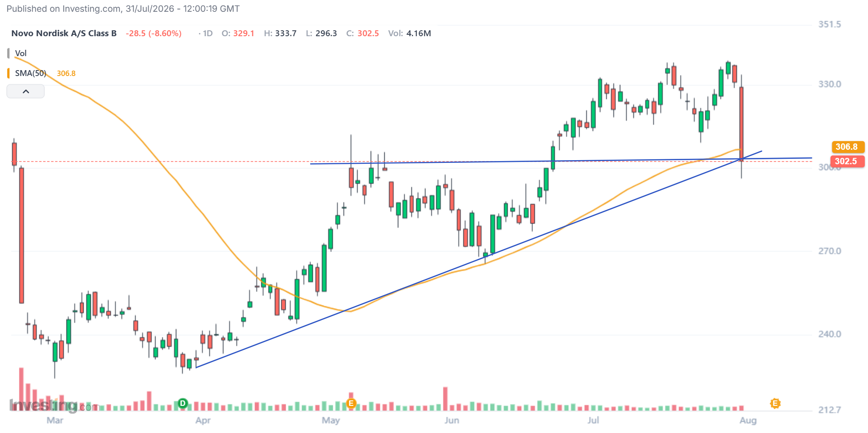Click the close value C: 302.5
The width and height of the screenshot is (868, 433).
(x=363, y=33)
